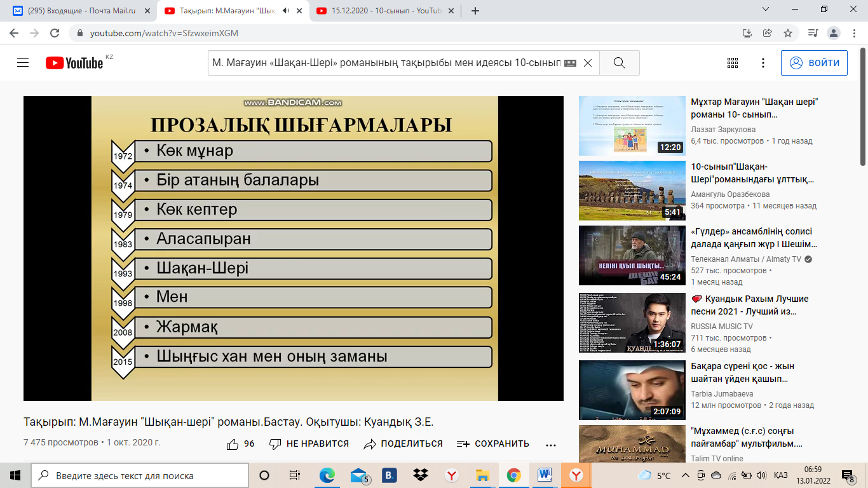Open the Мұхтар Мағауин "Шақан шері" 12:20 thumbnail
This screenshot has width=868, height=488.
(632, 126)
